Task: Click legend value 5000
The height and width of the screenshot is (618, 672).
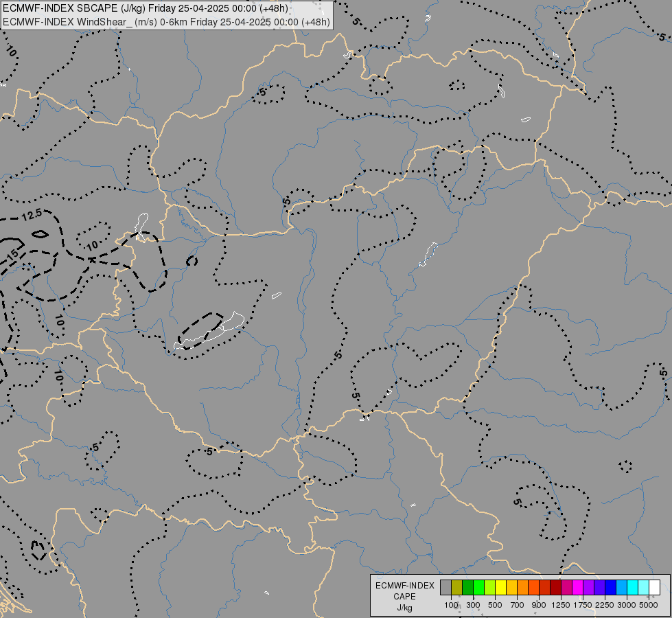Action: (649, 605)
